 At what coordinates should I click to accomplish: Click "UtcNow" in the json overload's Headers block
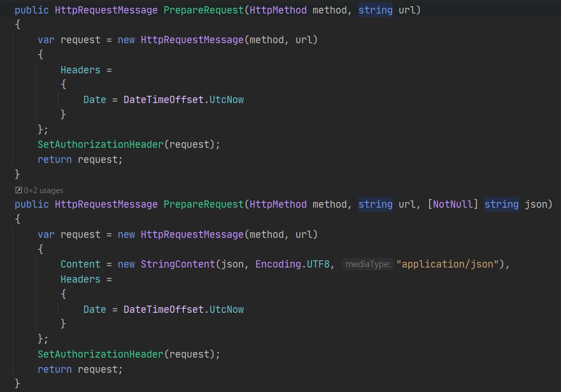[x=227, y=309]
